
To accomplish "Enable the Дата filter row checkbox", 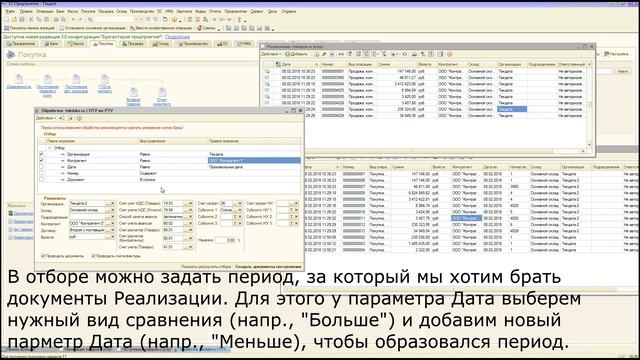I will (x=41, y=167).
